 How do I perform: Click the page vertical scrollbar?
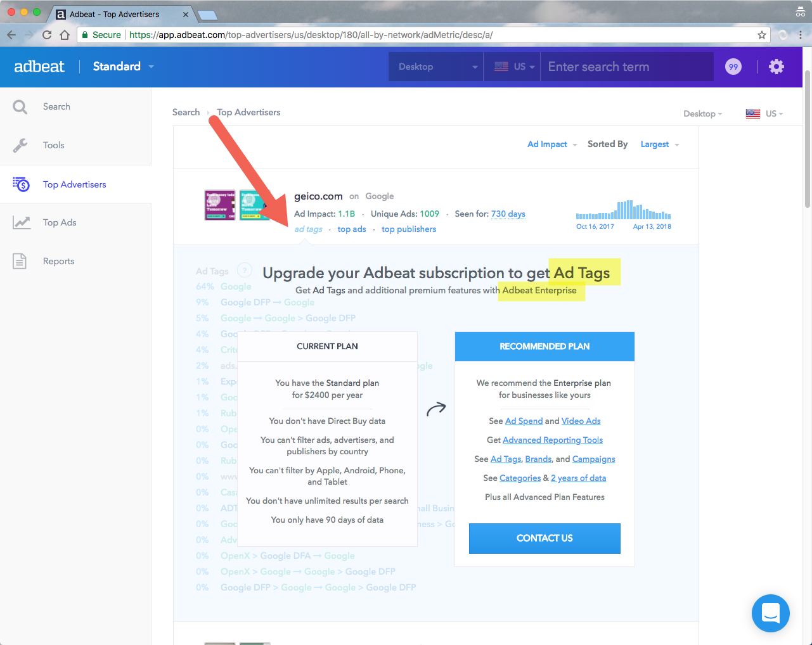tap(807, 139)
